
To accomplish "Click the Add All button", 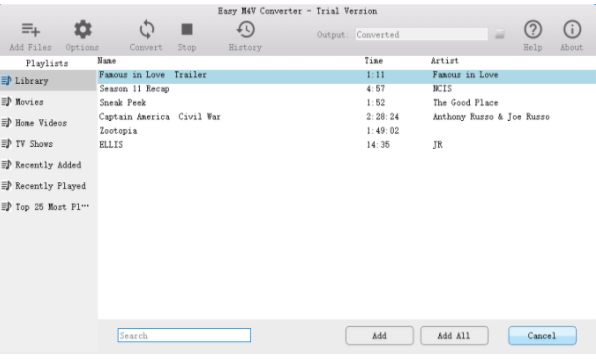I will pyautogui.click(x=454, y=336).
